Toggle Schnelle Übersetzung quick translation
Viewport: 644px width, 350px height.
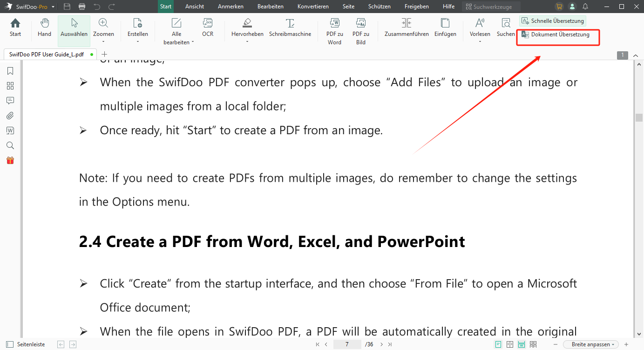552,21
